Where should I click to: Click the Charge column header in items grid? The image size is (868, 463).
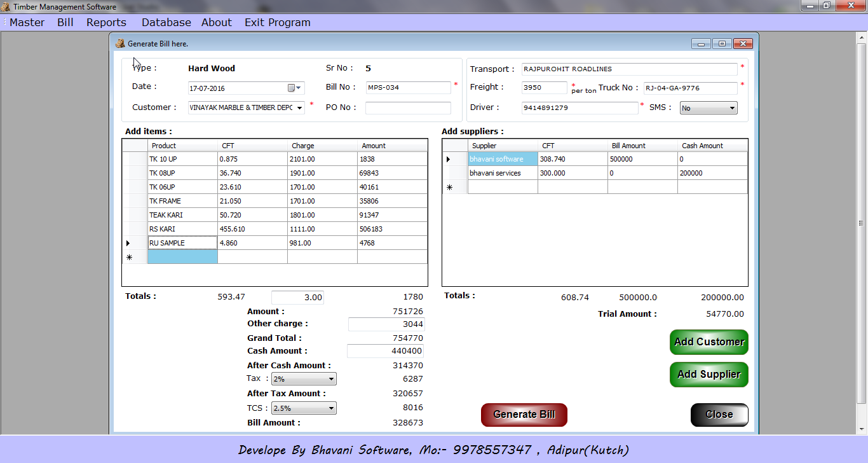pyautogui.click(x=322, y=146)
